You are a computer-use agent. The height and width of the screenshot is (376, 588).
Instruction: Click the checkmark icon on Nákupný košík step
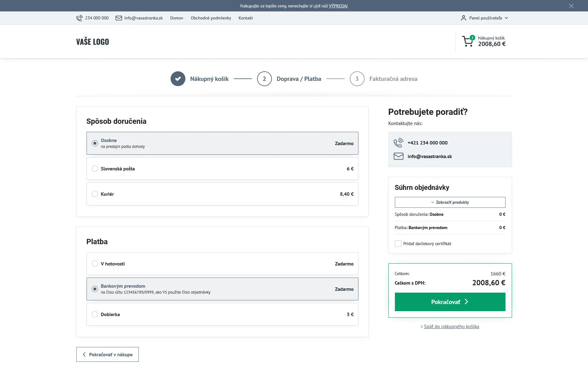pyautogui.click(x=178, y=79)
